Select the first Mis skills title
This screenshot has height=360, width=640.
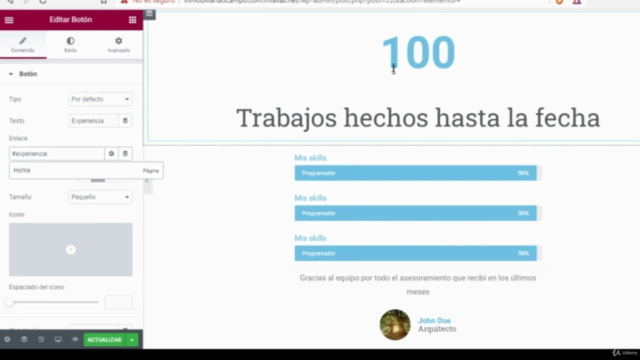click(x=311, y=158)
